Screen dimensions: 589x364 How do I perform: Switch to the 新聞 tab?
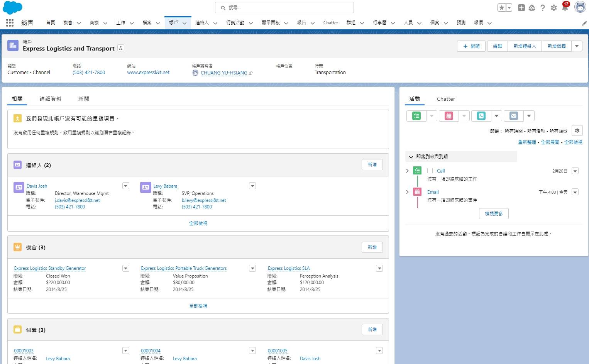pyautogui.click(x=84, y=99)
